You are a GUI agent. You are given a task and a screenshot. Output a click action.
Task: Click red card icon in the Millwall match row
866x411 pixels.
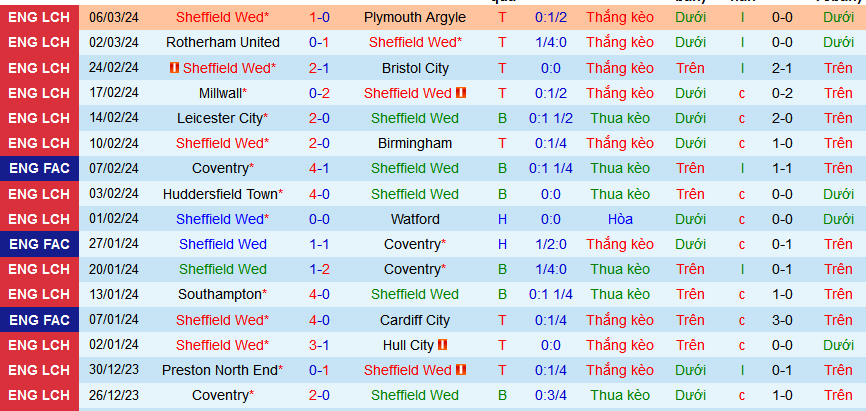point(461,93)
